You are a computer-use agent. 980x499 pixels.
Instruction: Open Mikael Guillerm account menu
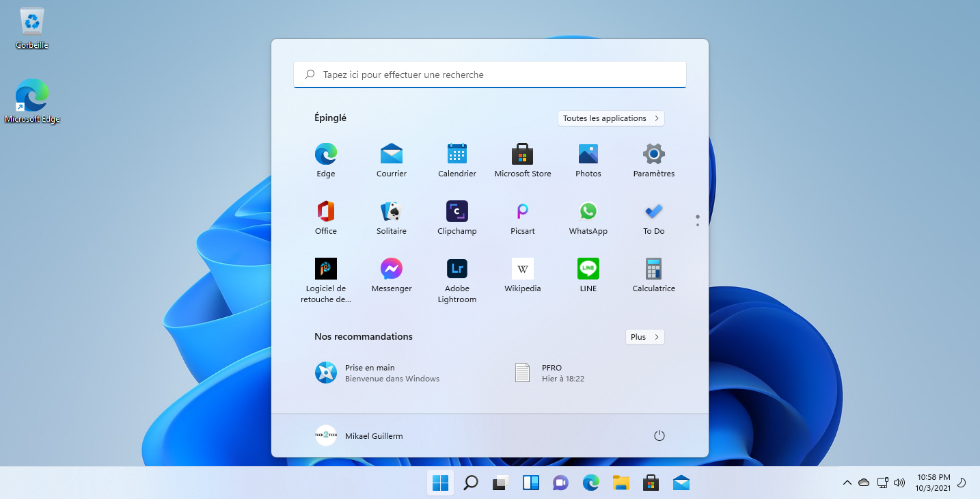(x=359, y=435)
